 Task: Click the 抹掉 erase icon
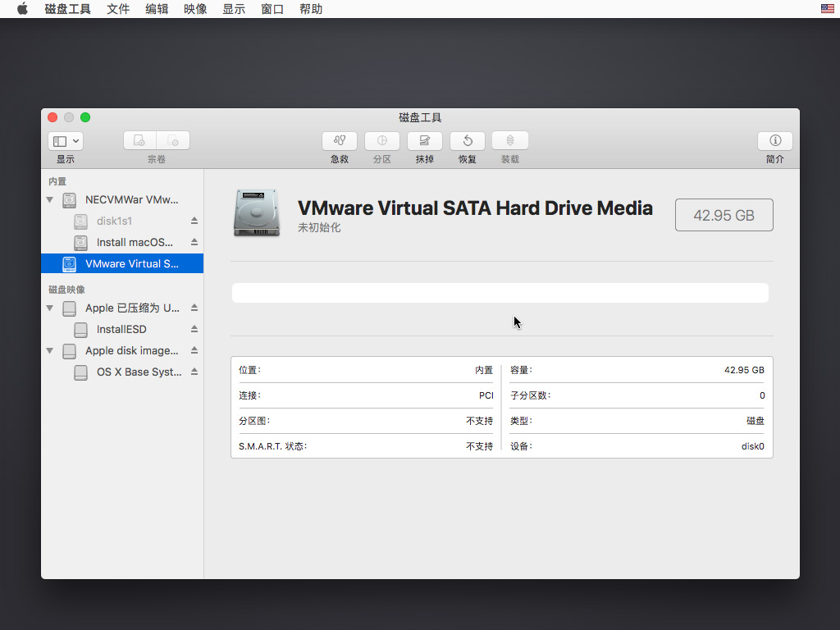point(425,141)
